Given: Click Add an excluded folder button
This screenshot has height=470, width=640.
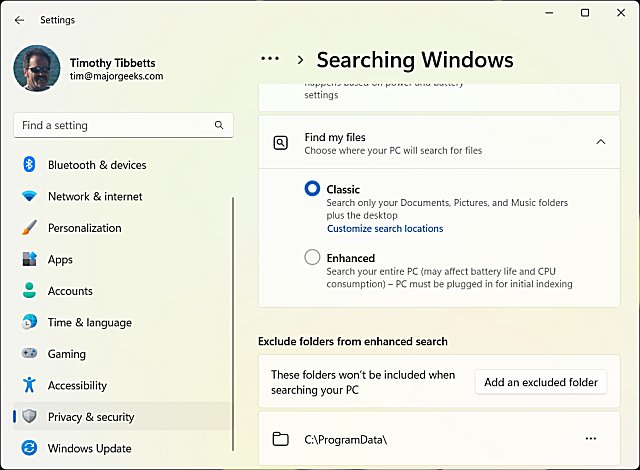Looking at the screenshot, I should [x=540, y=382].
